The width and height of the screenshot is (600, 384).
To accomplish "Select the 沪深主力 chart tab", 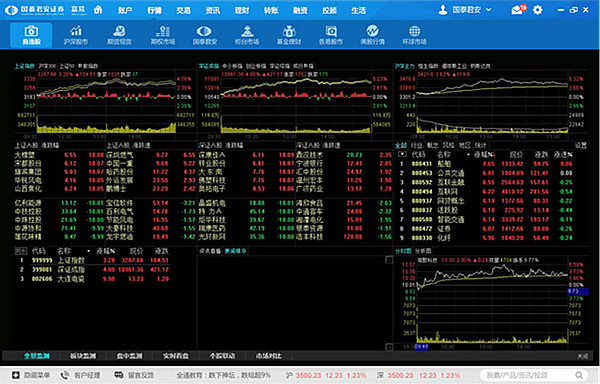I will pos(405,66).
